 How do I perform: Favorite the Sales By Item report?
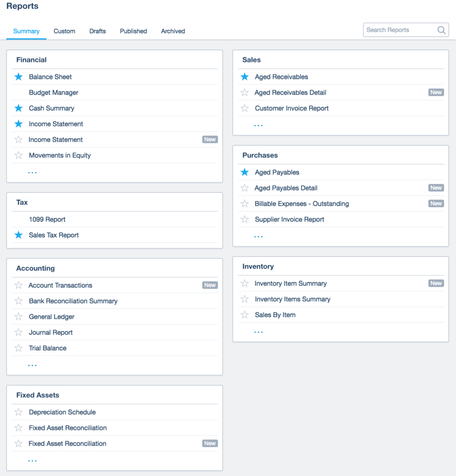point(245,315)
